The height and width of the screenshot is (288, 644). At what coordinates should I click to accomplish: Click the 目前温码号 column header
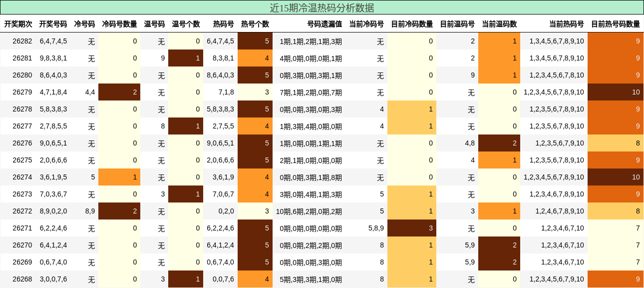tap(457, 24)
